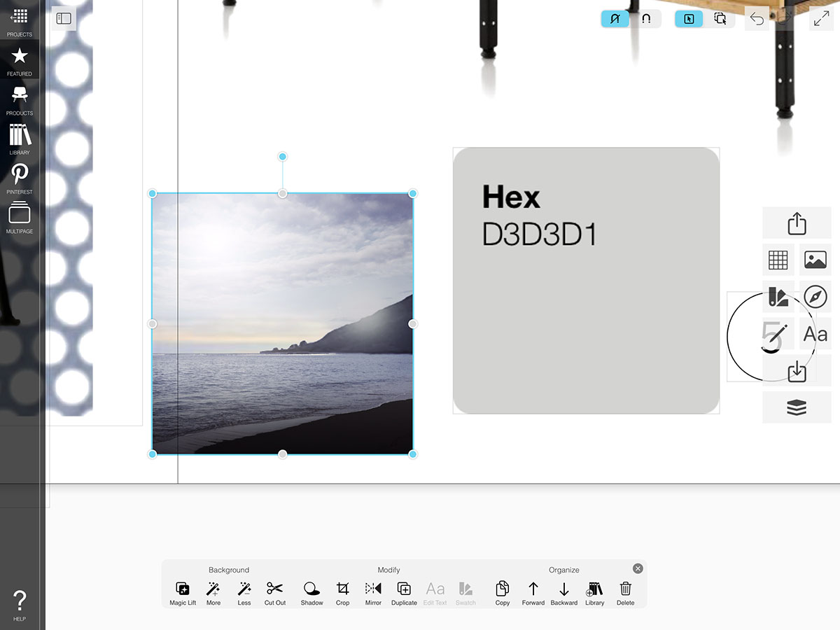Screen dimensions: 840x630
Task: Toggle the single selection mode button
Action: pos(689,19)
